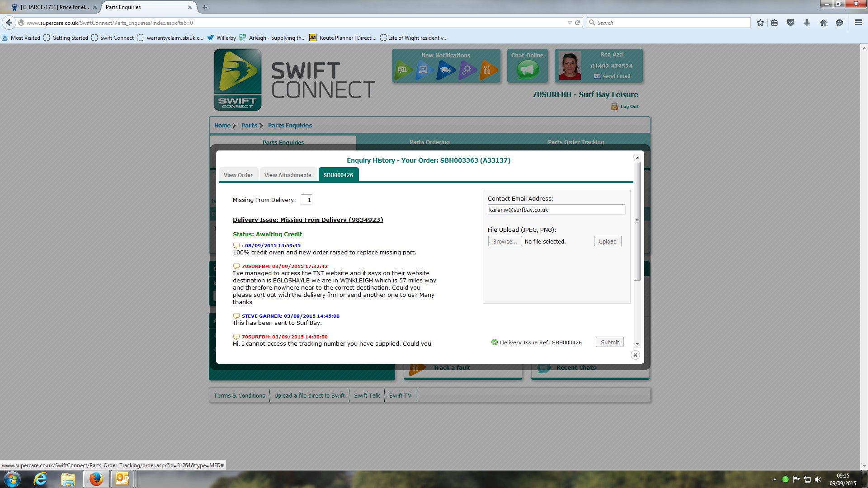
Task: Click the orange tools notification icon
Action: [x=488, y=70]
